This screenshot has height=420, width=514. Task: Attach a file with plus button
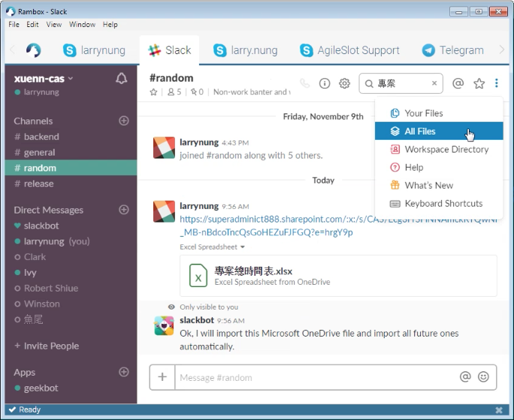[x=162, y=377]
